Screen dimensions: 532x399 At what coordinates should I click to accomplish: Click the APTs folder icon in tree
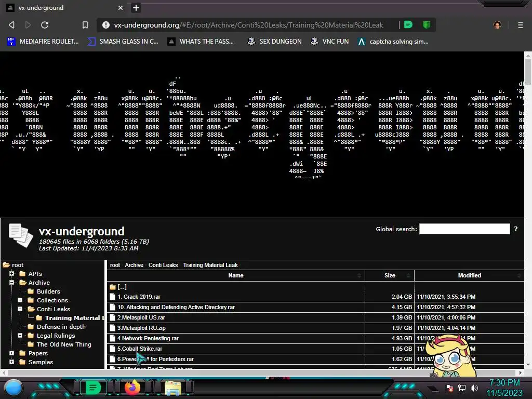click(23, 273)
